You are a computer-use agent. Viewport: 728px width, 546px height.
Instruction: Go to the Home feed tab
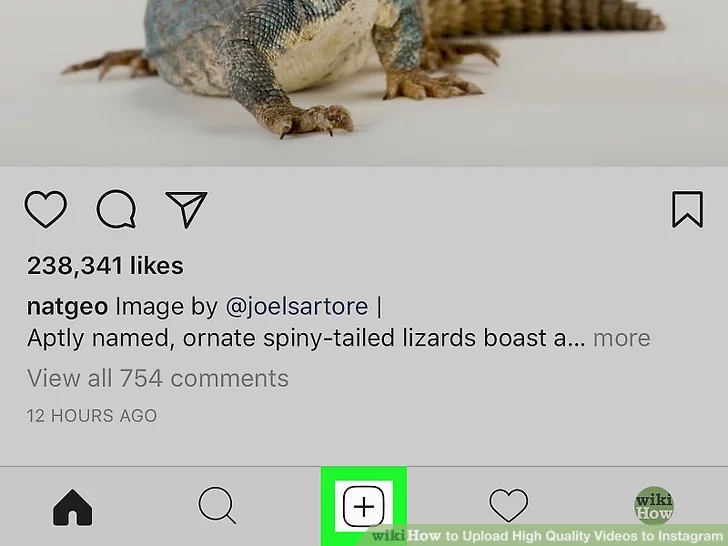tap(73, 507)
